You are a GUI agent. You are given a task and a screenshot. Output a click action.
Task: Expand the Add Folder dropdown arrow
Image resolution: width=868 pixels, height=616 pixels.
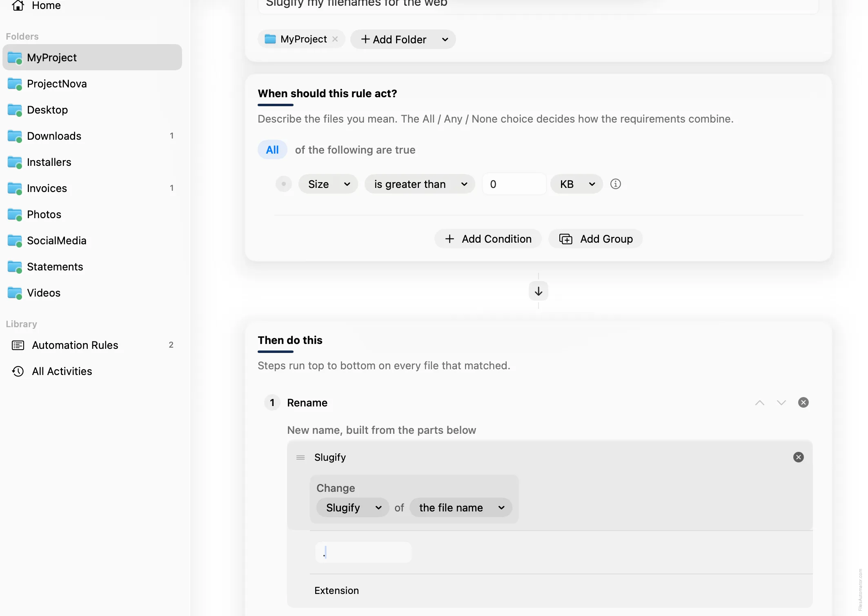click(x=445, y=39)
